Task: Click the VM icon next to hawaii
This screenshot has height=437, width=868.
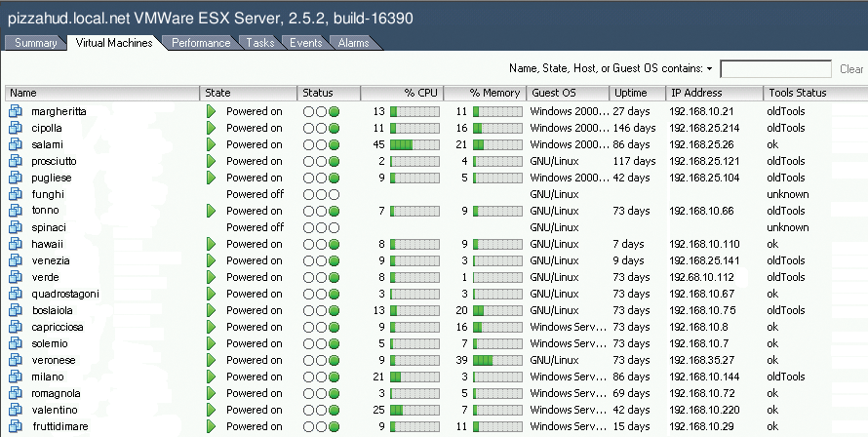Action: 16,244
